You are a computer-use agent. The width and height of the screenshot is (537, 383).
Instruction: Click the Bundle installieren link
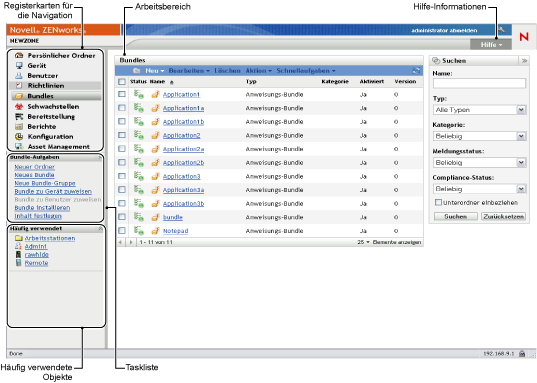[42, 208]
